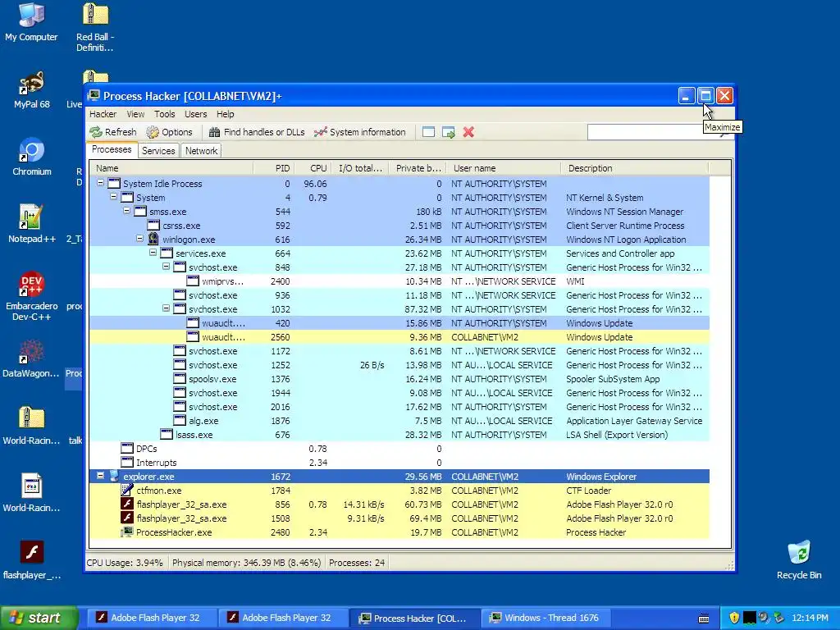Open the Tools menu
The height and width of the screenshot is (630, 840).
coord(164,114)
